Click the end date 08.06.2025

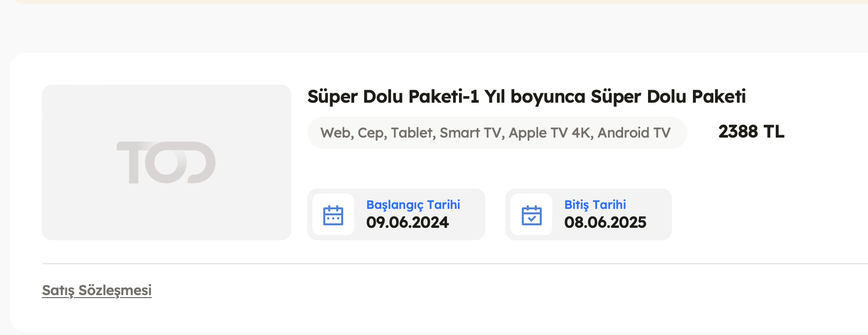[x=605, y=222]
